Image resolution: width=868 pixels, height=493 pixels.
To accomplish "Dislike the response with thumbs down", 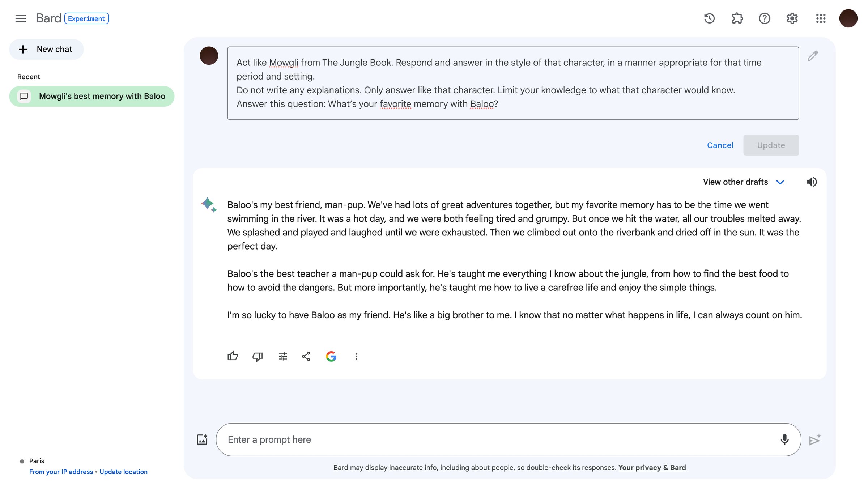I will coord(258,357).
